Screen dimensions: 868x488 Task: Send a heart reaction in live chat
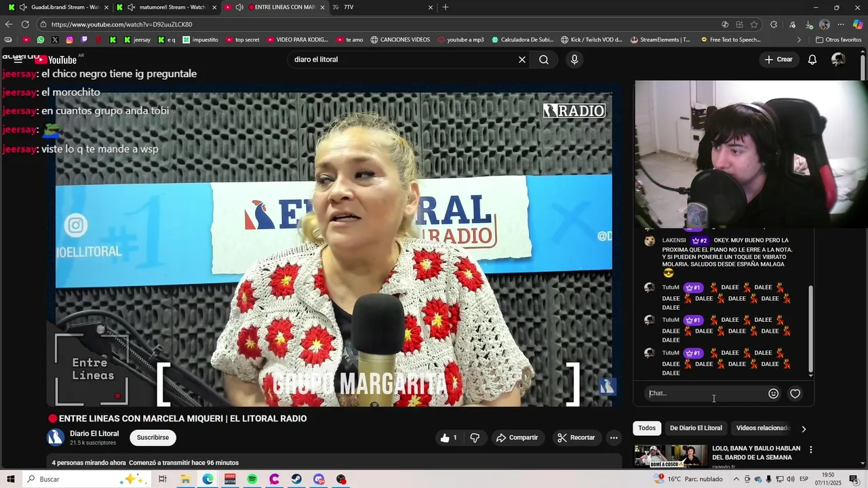tap(795, 394)
